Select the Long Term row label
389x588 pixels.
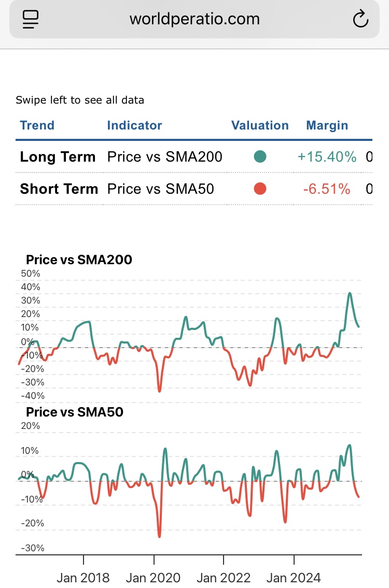[58, 157]
